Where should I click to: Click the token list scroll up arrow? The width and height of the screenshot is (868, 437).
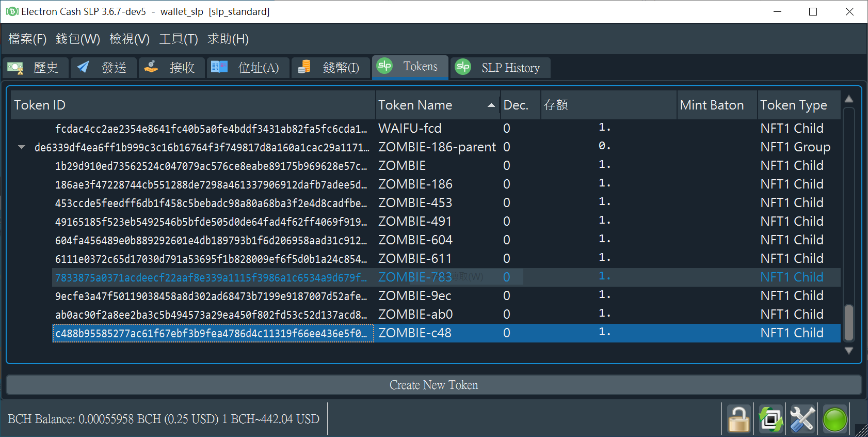849,99
